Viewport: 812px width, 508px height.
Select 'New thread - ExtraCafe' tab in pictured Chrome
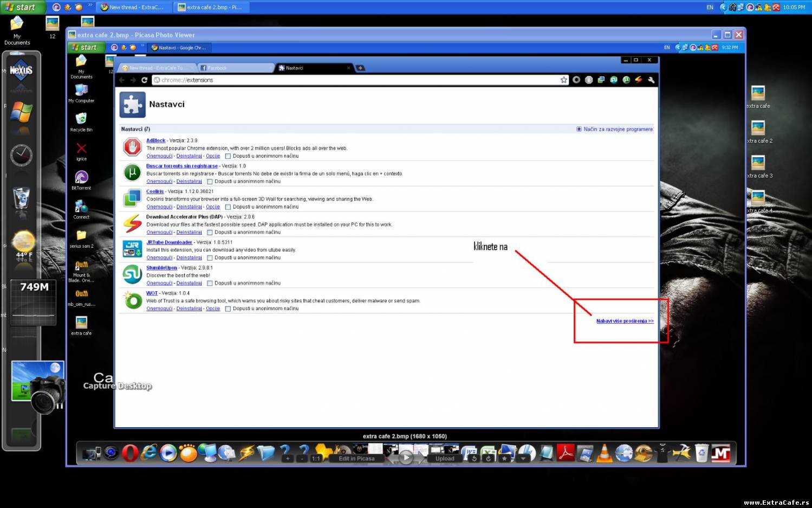(156, 68)
